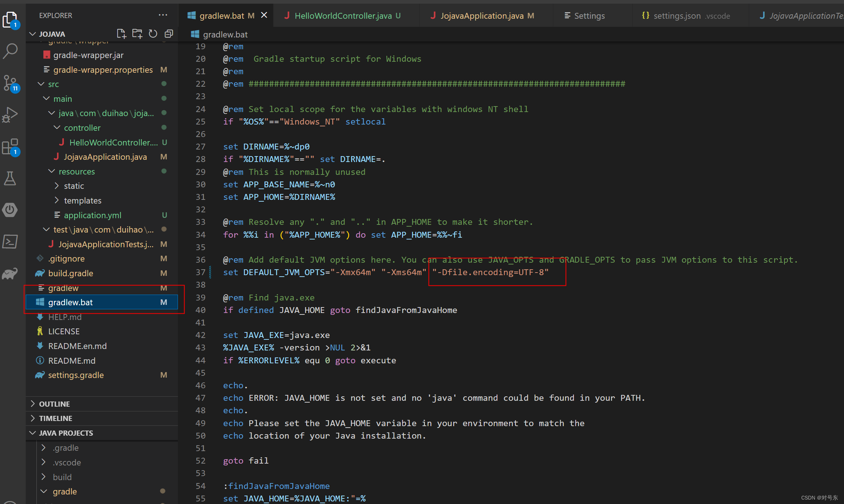
Task: Switch to HelloWorldController.java tab
Action: coord(346,15)
